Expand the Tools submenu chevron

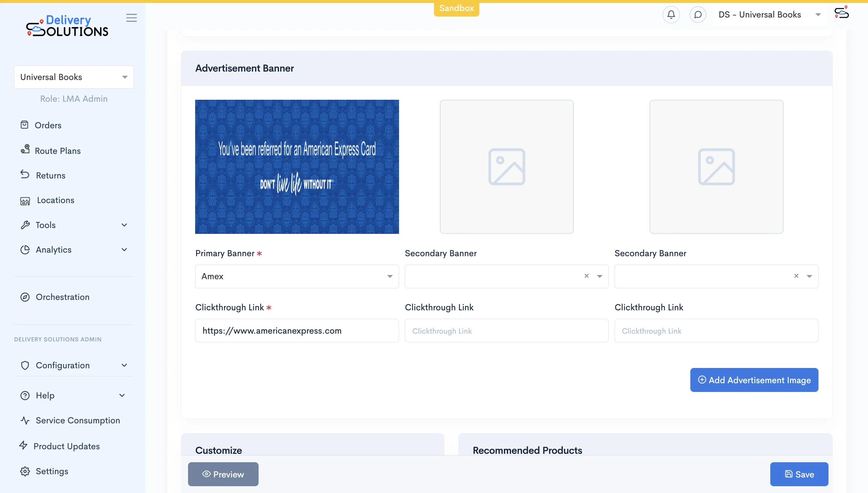(x=124, y=225)
